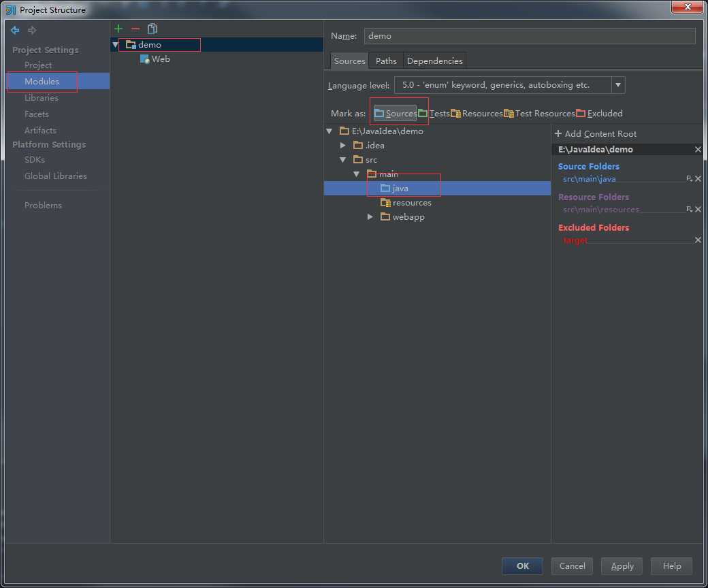The image size is (708, 588).
Task: Select the main folder row
Action: pyautogui.click(x=383, y=174)
